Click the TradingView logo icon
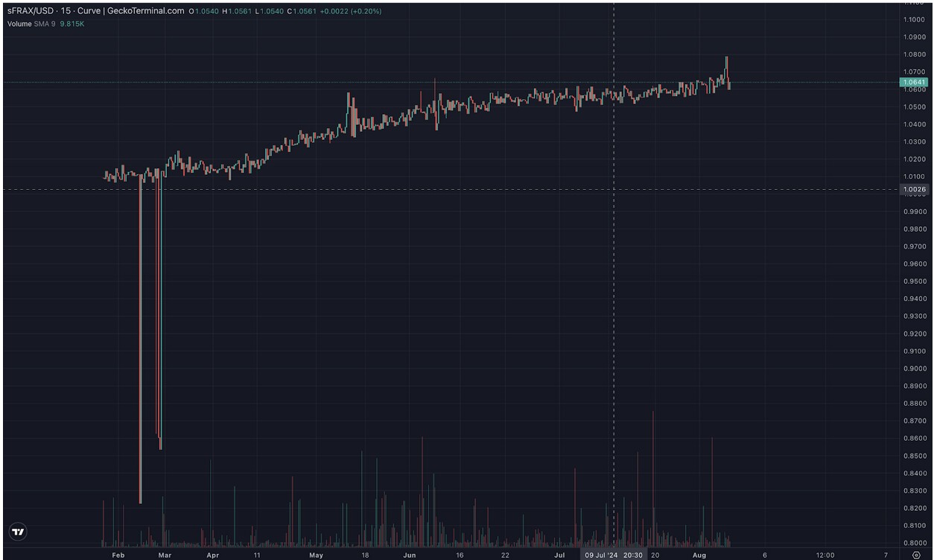The width and height of the screenshot is (934, 560). [19, 532]
